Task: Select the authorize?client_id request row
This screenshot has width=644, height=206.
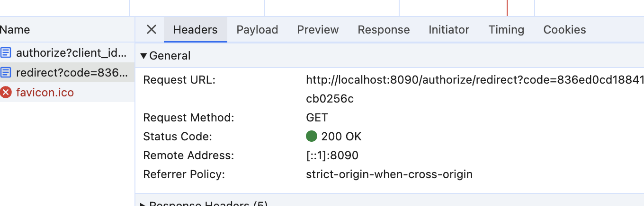Action: [67, 52]
